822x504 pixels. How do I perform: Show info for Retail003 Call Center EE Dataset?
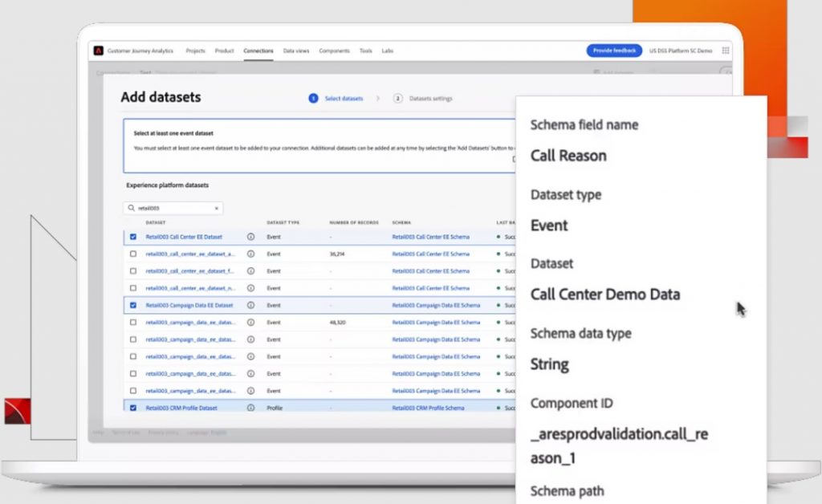250,237
